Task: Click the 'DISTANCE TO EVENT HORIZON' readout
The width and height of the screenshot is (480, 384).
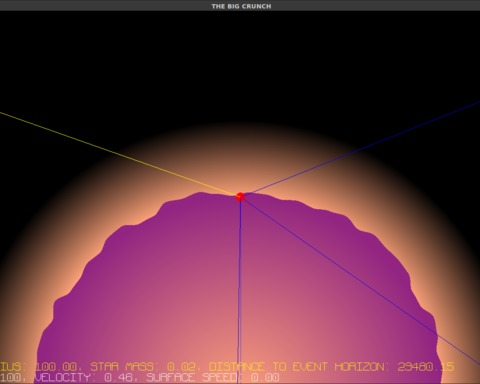Action: (331, 367)
